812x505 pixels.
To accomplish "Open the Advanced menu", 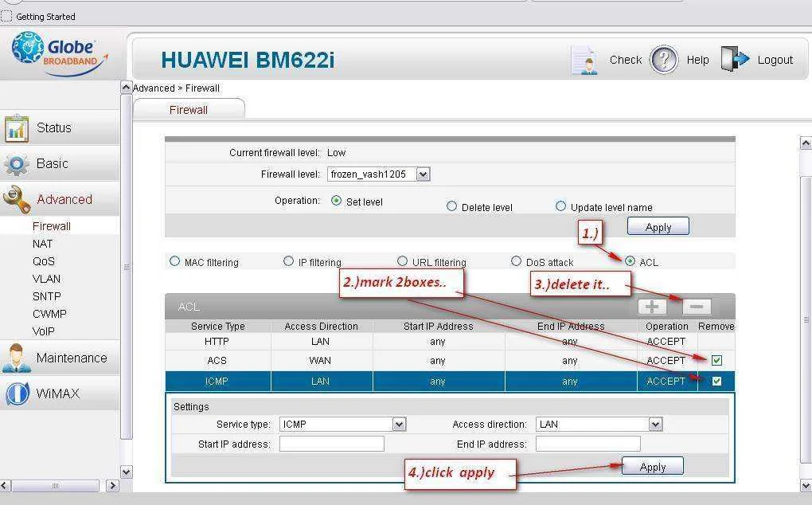I will pos(60,199).
